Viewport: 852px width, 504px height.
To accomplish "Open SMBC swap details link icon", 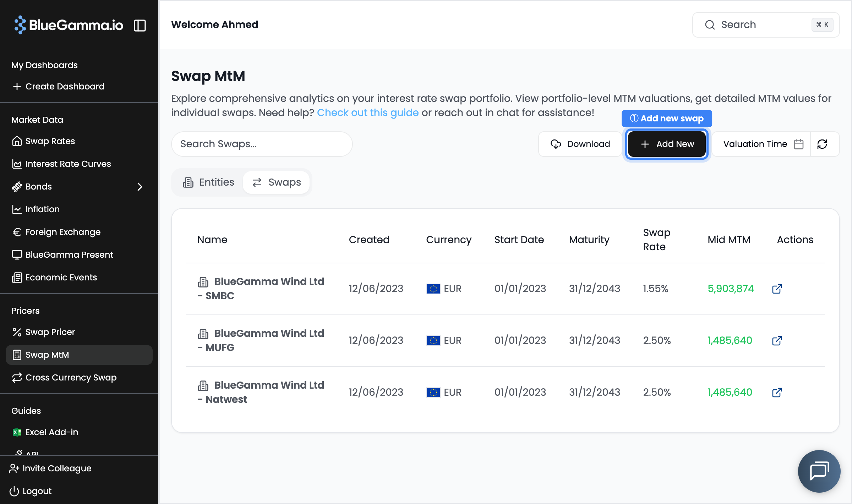I will (777, 289).
